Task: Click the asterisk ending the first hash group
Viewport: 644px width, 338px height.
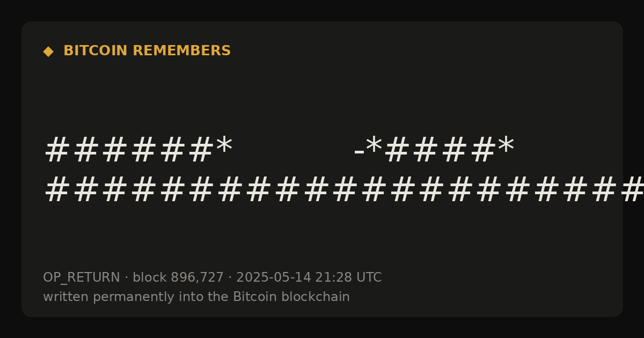Action: point(224,146)
